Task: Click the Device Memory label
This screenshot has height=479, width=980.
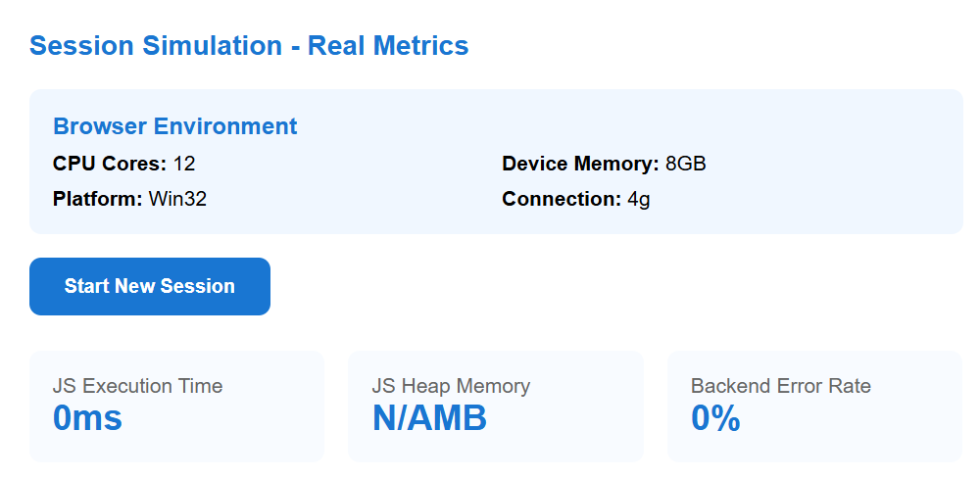Action: pyautogui.click(x=580, y=164)
